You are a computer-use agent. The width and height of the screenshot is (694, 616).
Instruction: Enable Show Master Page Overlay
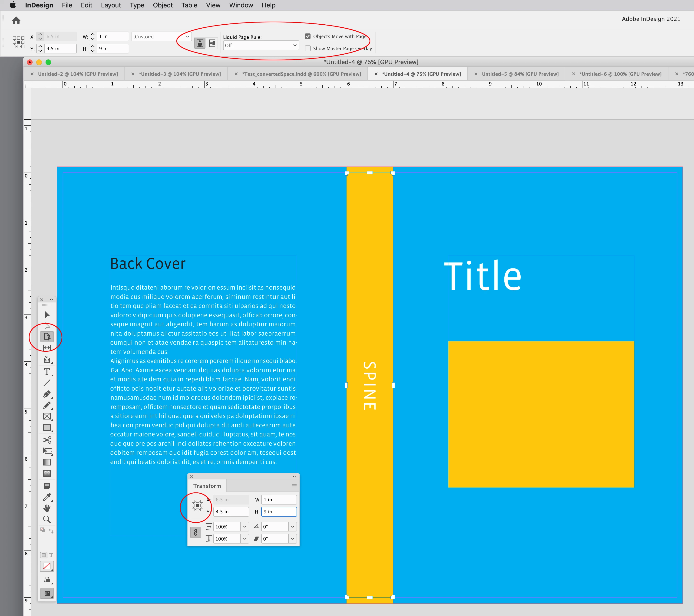point(308,49)
